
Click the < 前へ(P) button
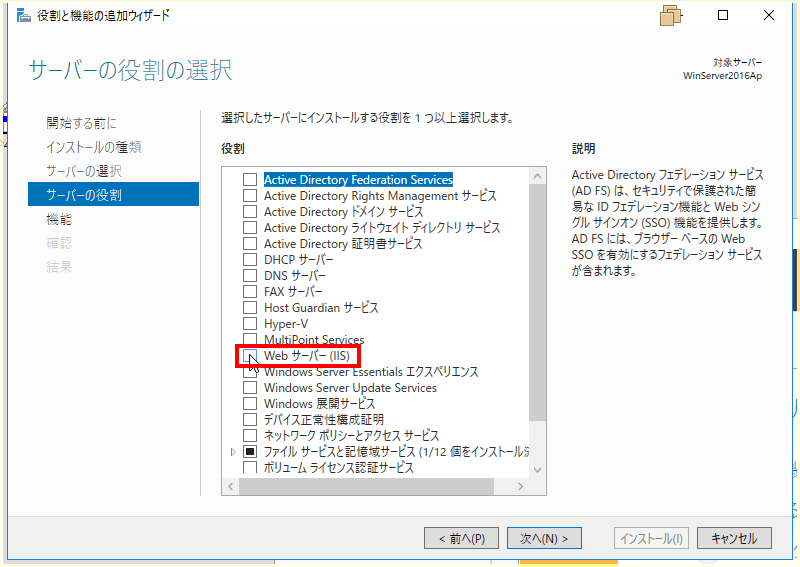461,538
